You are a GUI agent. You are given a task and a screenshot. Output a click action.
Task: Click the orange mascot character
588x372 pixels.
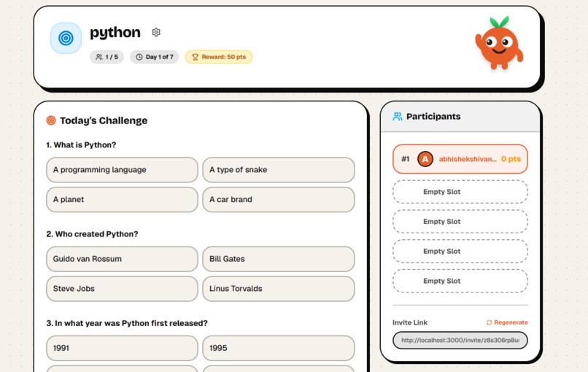point(499,43)
